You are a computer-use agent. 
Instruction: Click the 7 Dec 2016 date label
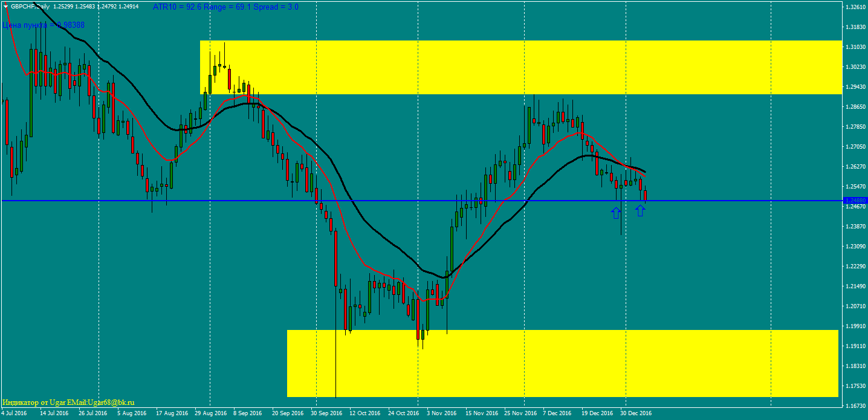click(x=557, y=413)
